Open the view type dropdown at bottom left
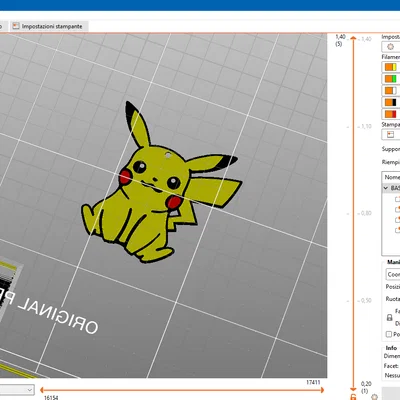Image resolution: width=400 pixels, height=400 pixels. (17, 389)
